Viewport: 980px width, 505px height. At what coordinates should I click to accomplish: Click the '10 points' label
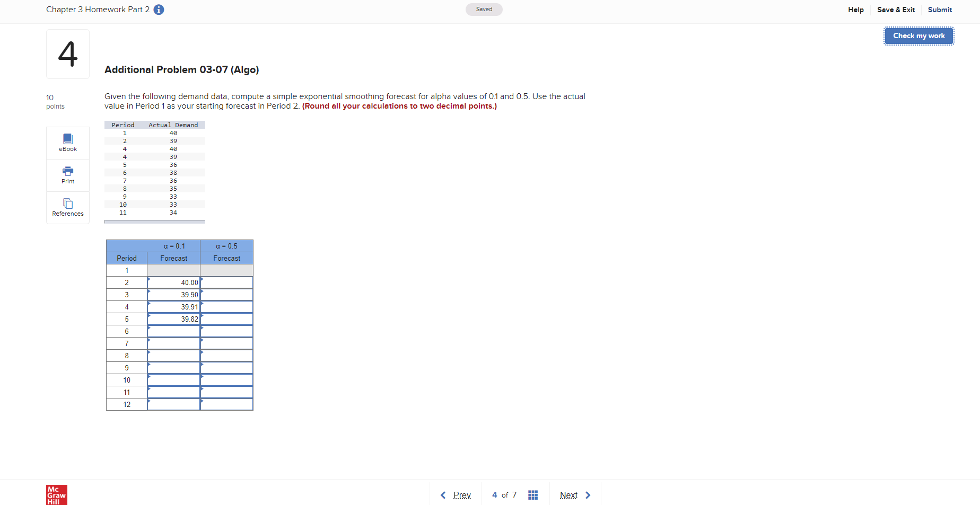[55, 102]
